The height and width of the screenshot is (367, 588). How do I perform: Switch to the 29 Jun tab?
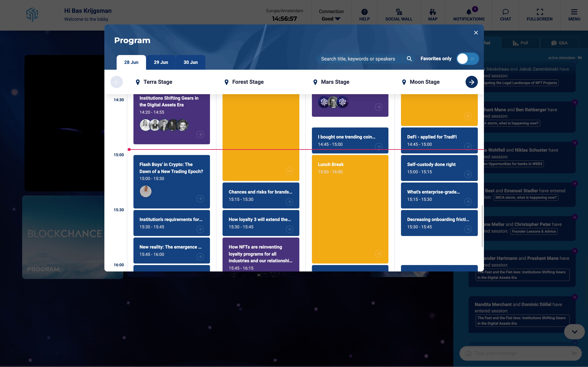click(x=161, y=62)
